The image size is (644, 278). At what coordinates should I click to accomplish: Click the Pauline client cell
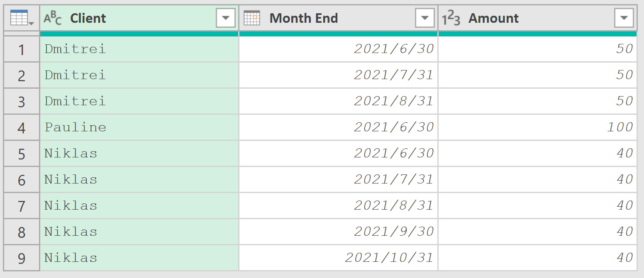(139, 127)
